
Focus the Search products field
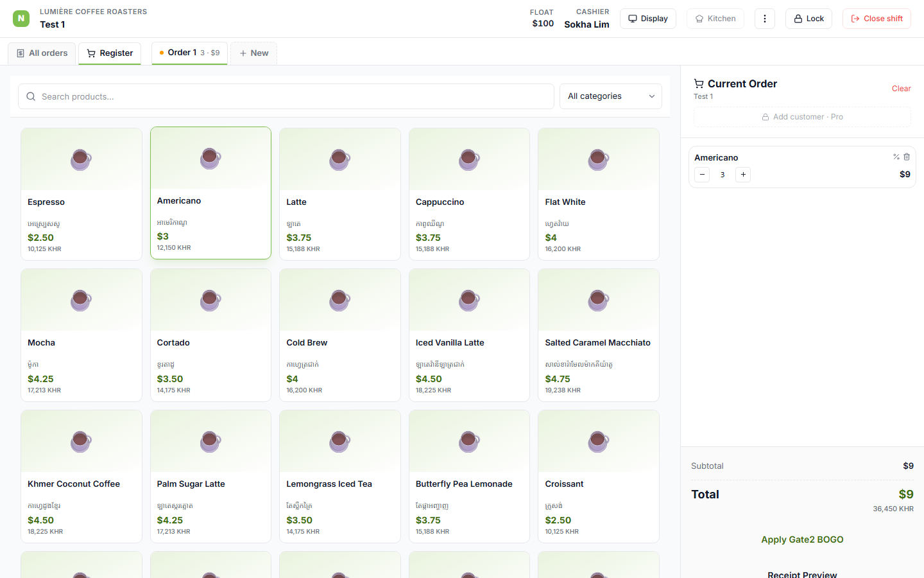(x=286, y=96)
